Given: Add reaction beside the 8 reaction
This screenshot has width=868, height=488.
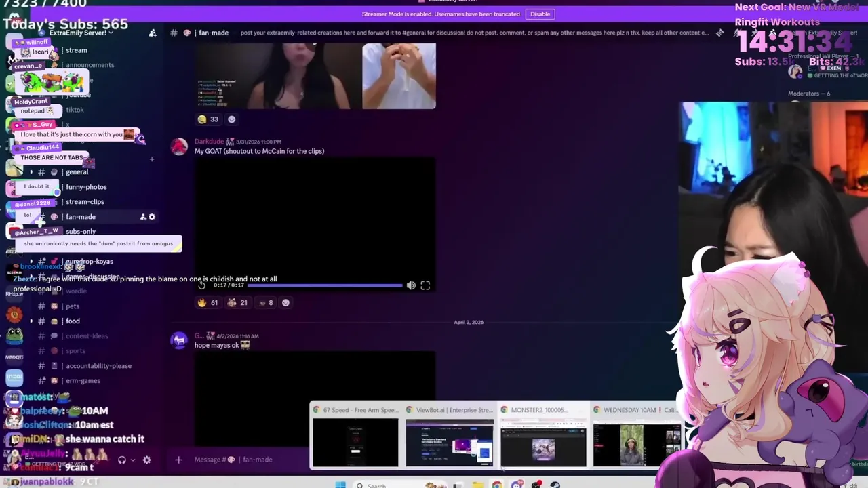Looking at the screenshot, I should tap(285, 303).
